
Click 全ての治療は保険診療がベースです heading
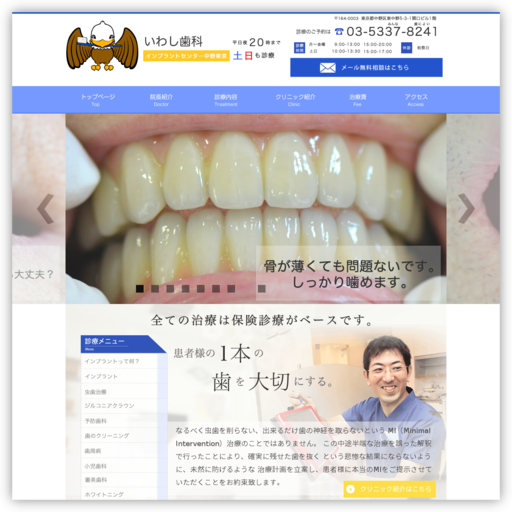(x=262, y=320)
